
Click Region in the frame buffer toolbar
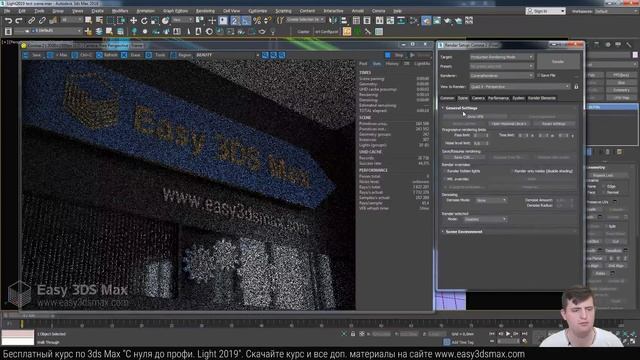[181, 55]
